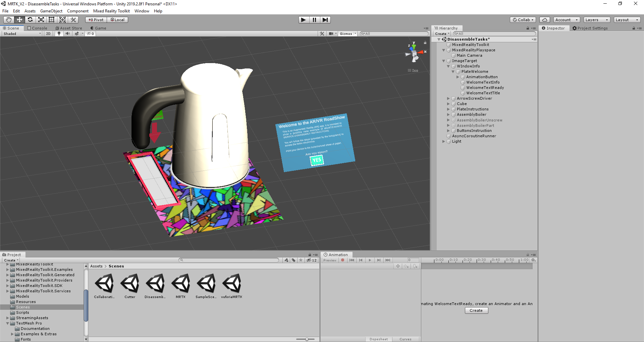Image resolution: width=644 pixels, height=342 pixels.
Task: Click Project search by type icon
Action: (286, 260)
